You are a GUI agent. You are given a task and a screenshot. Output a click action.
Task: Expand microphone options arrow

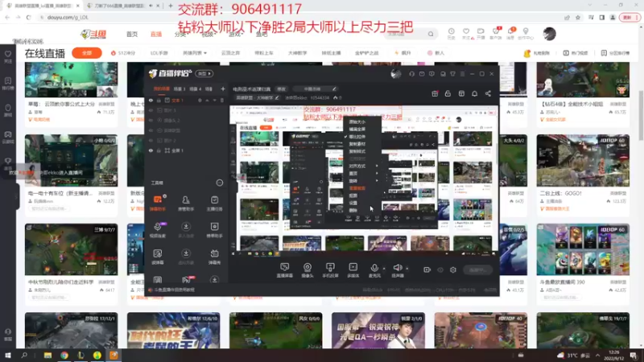pos(384,268)
